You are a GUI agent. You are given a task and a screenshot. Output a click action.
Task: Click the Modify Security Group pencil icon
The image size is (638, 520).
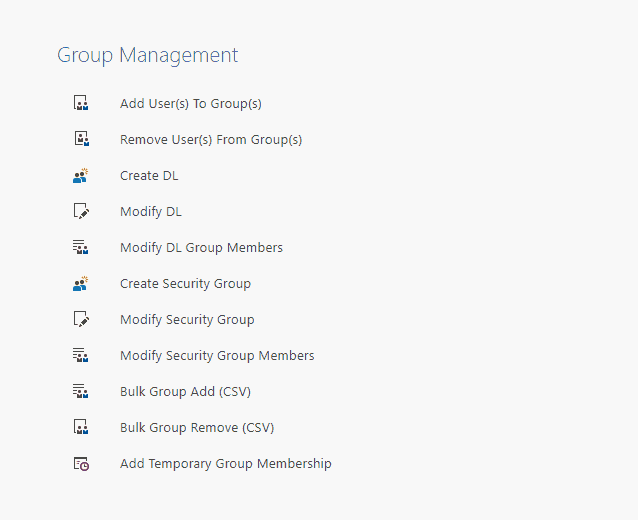(x=81, y=319)
